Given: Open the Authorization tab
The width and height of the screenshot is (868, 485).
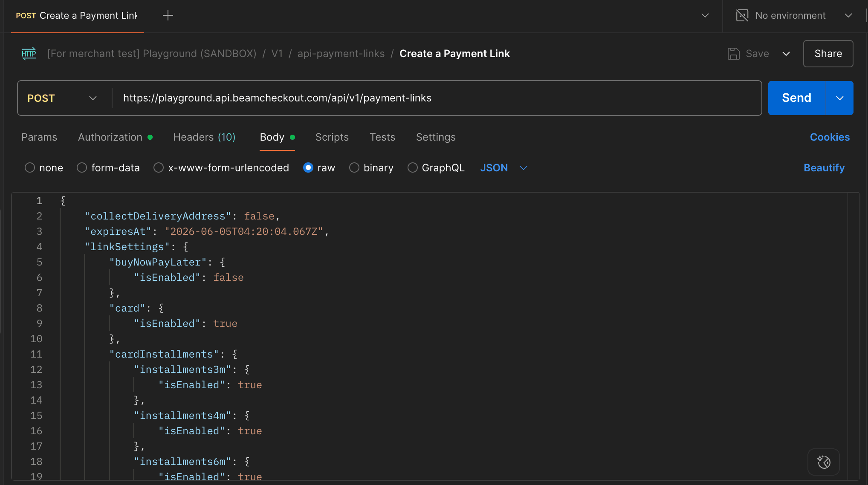Looking at the screenshot, I should point(110,137).
